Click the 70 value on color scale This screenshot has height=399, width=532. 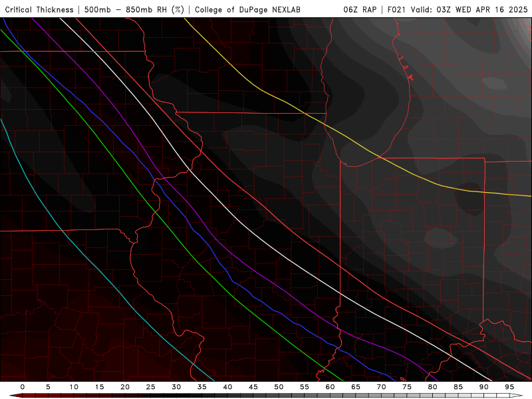381,387
